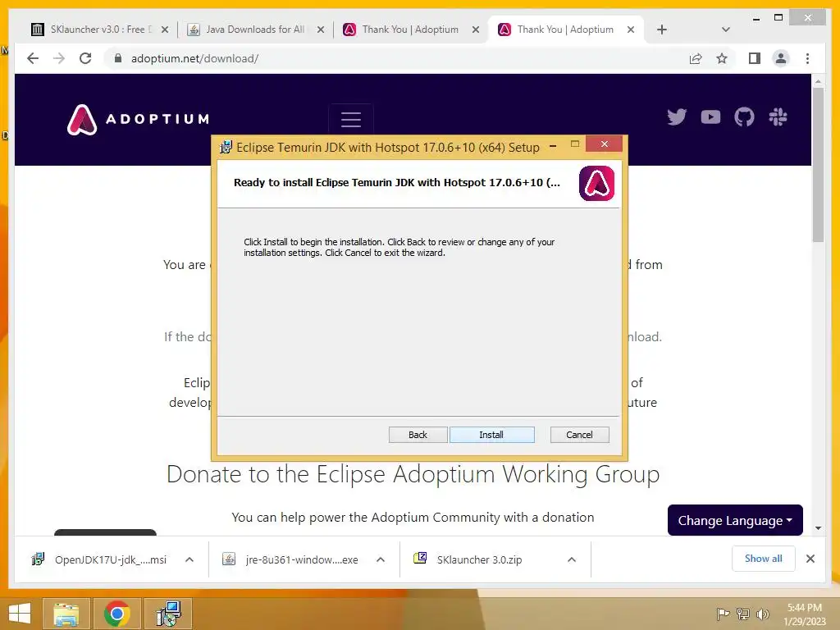Open the Change Language dropdown
The image size is (840, 630).
[x=735, y=520]
